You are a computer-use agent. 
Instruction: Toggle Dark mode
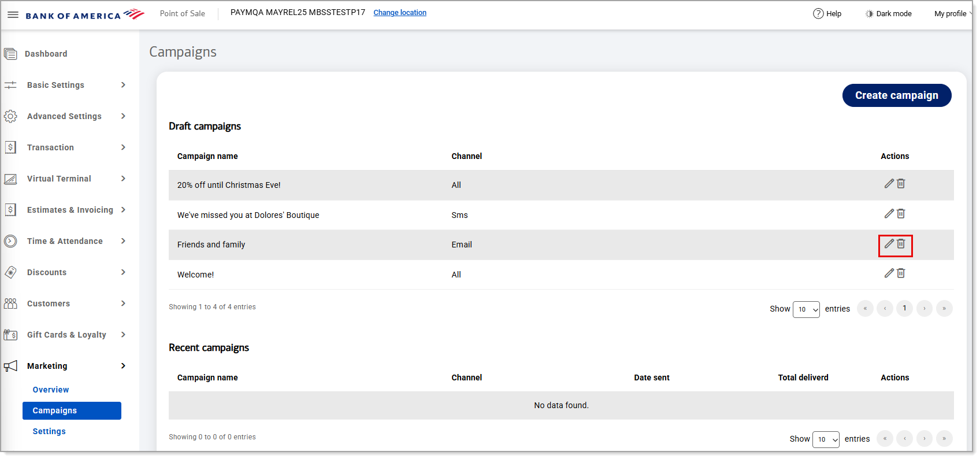(x=888, y=14)
